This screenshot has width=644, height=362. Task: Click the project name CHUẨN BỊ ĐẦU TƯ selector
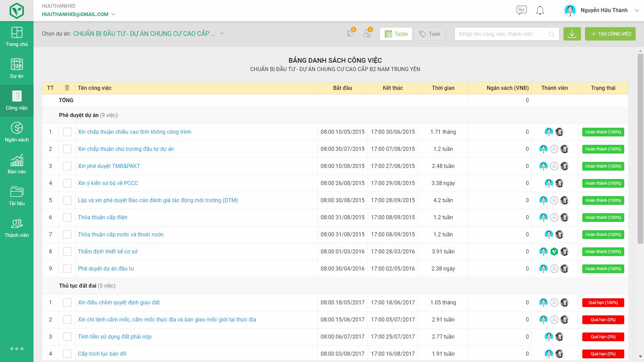144,34
